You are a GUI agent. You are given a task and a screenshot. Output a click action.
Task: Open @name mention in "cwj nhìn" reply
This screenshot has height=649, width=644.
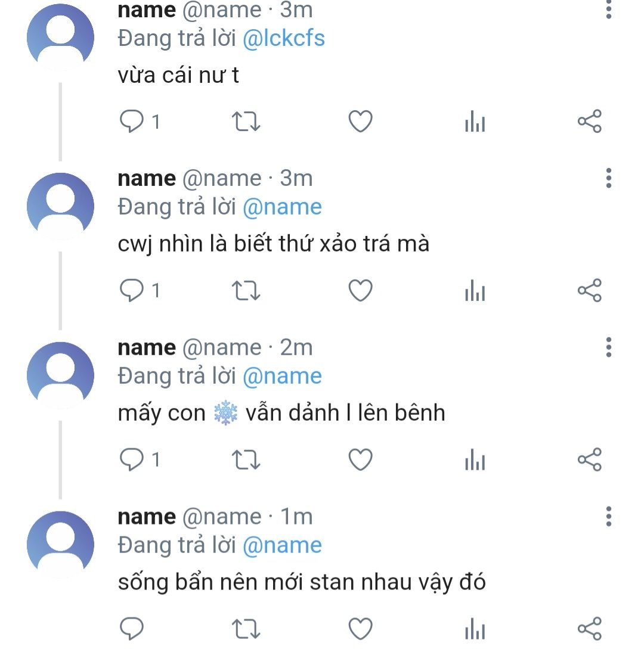[x=283, y=207]
